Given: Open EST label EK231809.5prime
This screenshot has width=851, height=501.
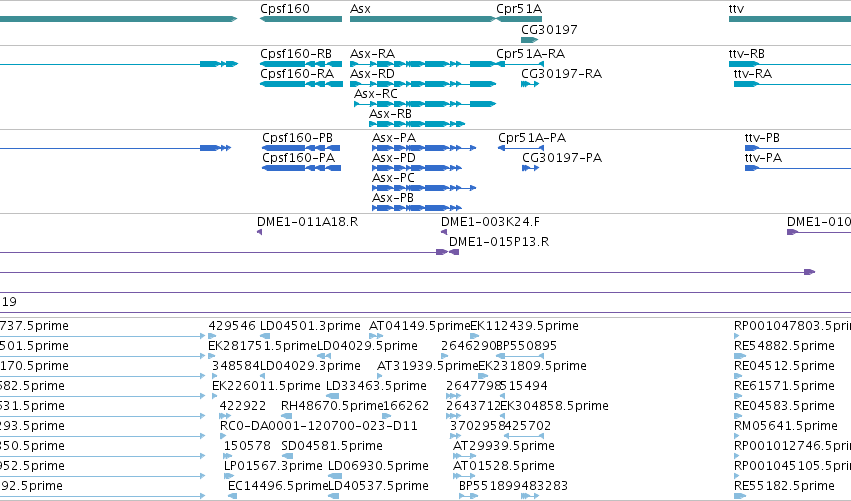Looking at the screenshot, I should pos(532,366).
